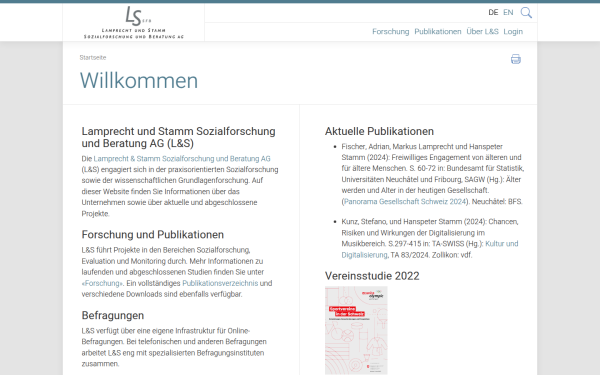Open the Über L&S menu
The image size is (600, 375).
[x=482, y=32]
